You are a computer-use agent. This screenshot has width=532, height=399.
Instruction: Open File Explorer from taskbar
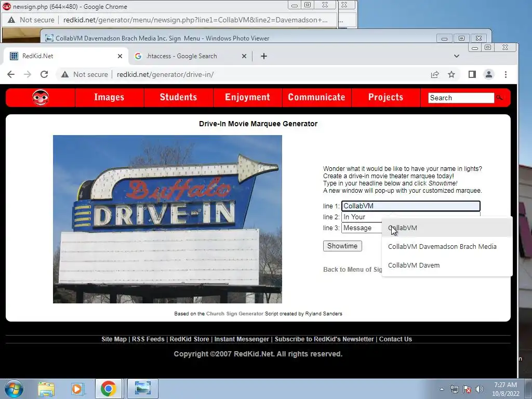click(x=46, y=389)
